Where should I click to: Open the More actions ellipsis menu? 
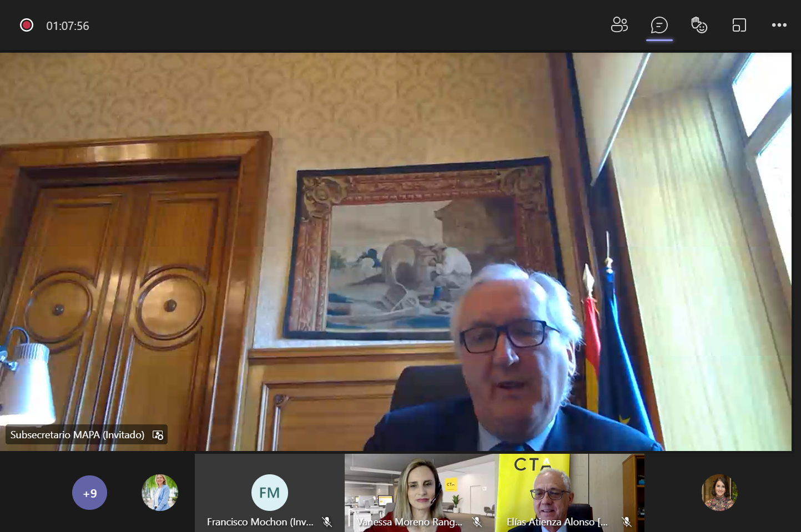[779, 25]
